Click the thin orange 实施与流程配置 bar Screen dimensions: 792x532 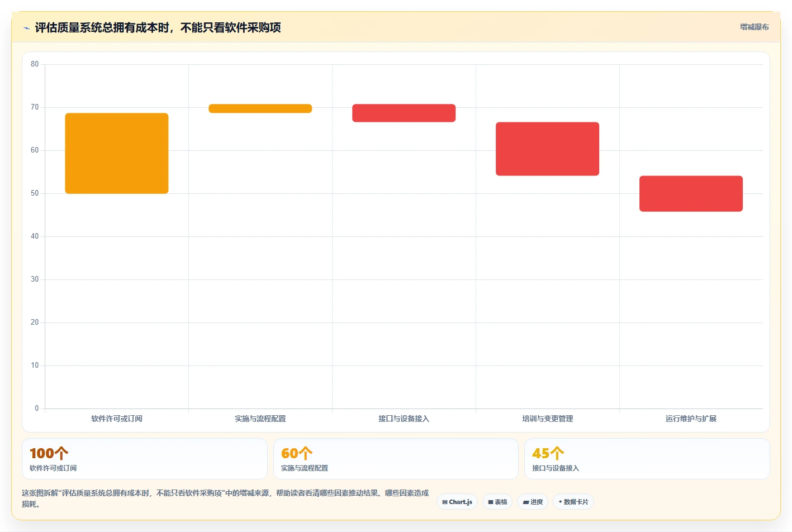(260, 108)
